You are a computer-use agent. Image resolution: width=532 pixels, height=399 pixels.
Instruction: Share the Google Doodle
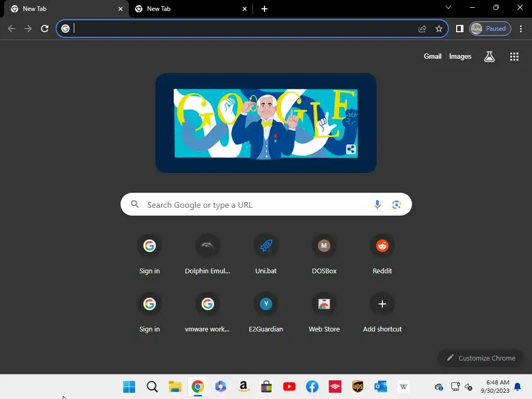(x=351, y=149)
